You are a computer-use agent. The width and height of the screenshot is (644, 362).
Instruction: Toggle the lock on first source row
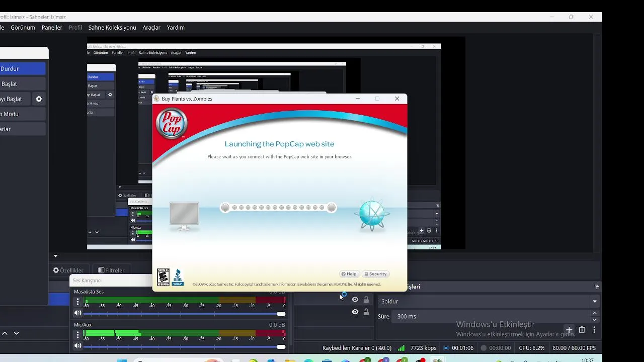pos(366,300)
